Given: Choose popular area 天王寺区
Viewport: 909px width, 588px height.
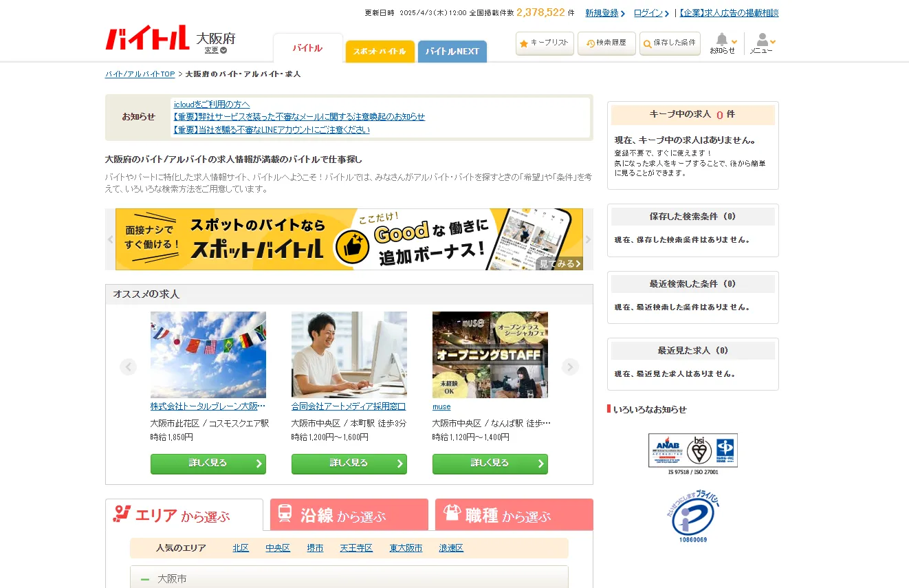Looking at the screenshot, I should 356,548.
